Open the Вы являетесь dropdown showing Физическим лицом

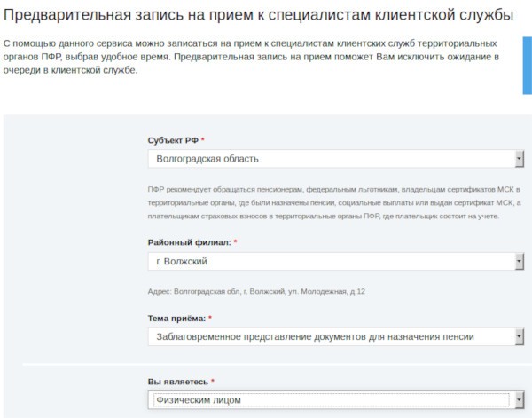point(336,400)
